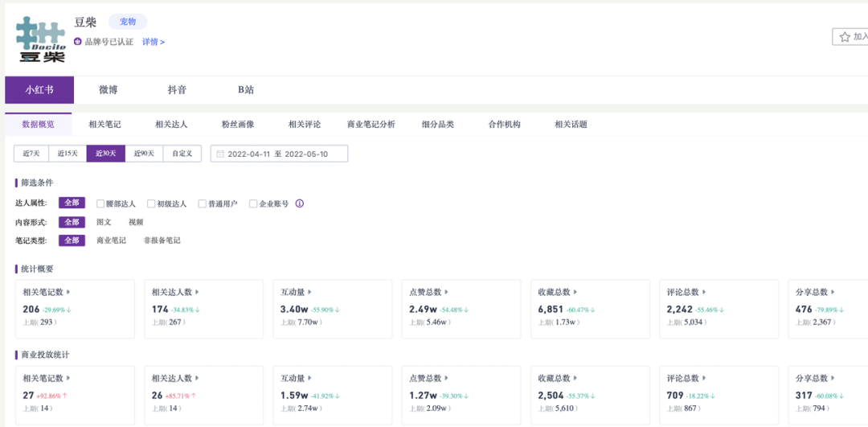The width and height of the screenshot is (868, 427).
Task: Click the 709 commercial comments value
Action: [675, 396]
